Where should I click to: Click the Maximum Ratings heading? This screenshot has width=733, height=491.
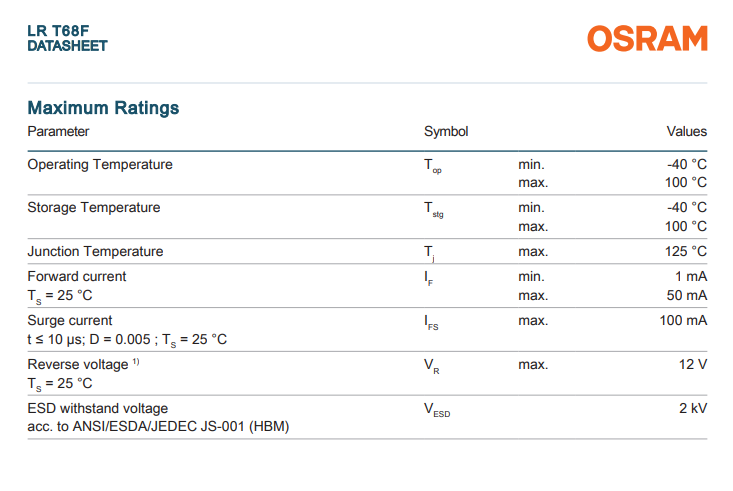tap(103, 108)
